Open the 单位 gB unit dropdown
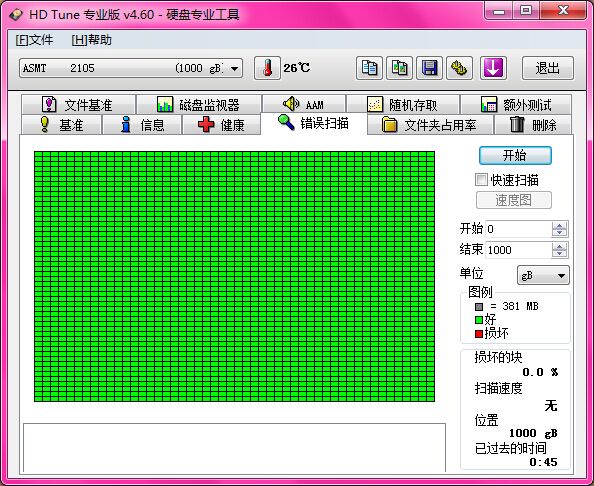The width and height of the screenshot is (594, 486). 543,275
